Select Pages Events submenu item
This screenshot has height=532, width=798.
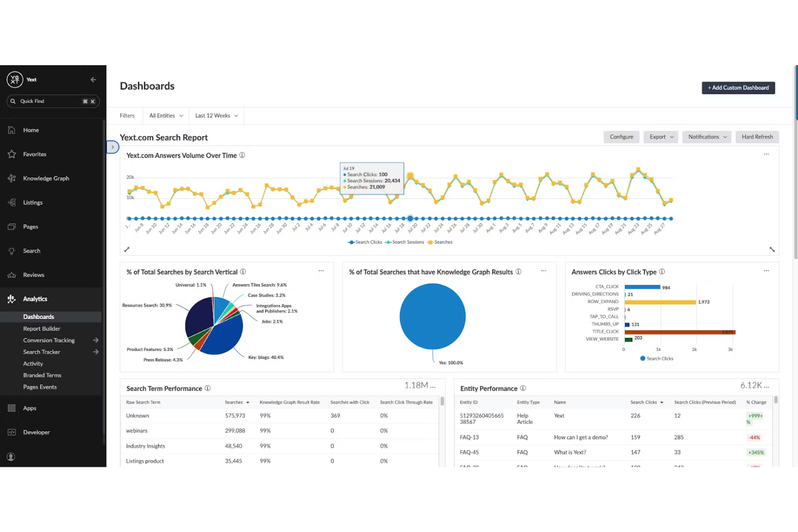pyautogui.click(x=40, y=388)
